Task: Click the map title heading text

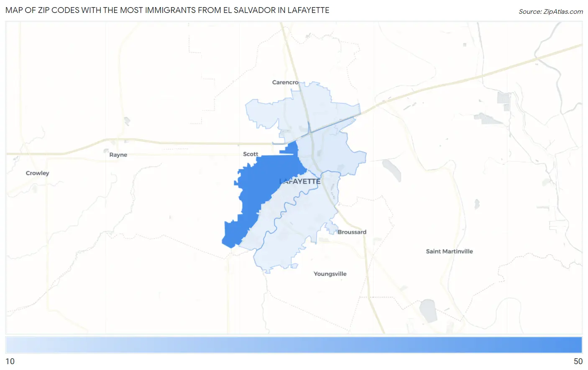Action: pos(167,10)
